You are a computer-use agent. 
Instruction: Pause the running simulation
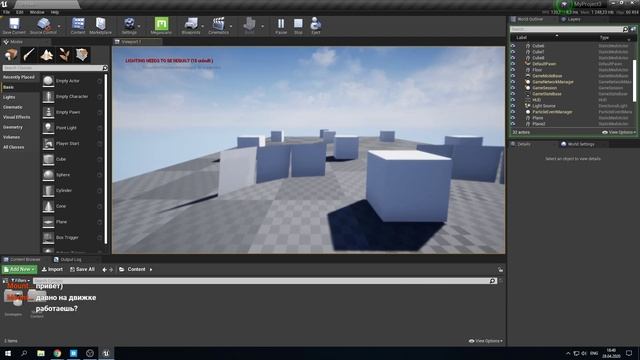pyautogui.click(x=281, y=26)
